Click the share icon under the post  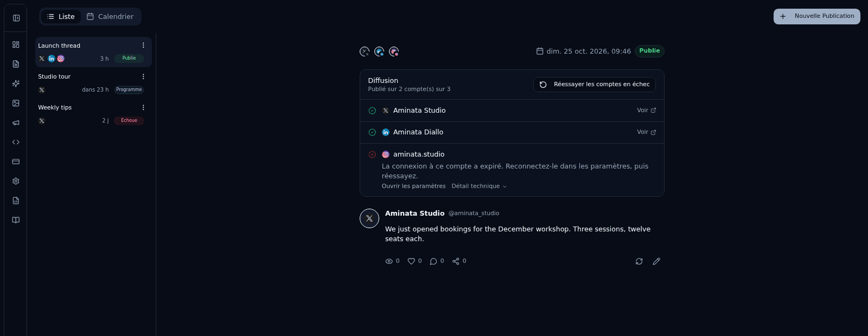coord(456,261)
